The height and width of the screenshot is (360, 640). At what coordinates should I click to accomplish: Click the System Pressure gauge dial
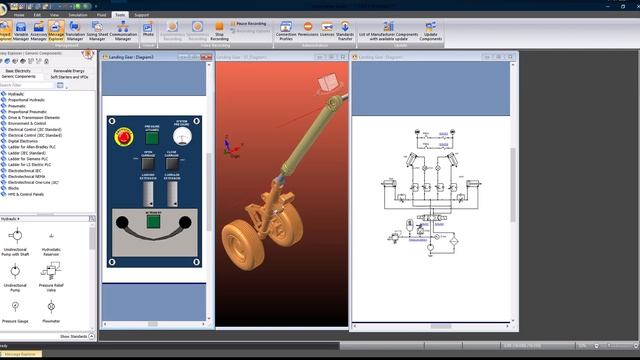click(x=182, y=137)
